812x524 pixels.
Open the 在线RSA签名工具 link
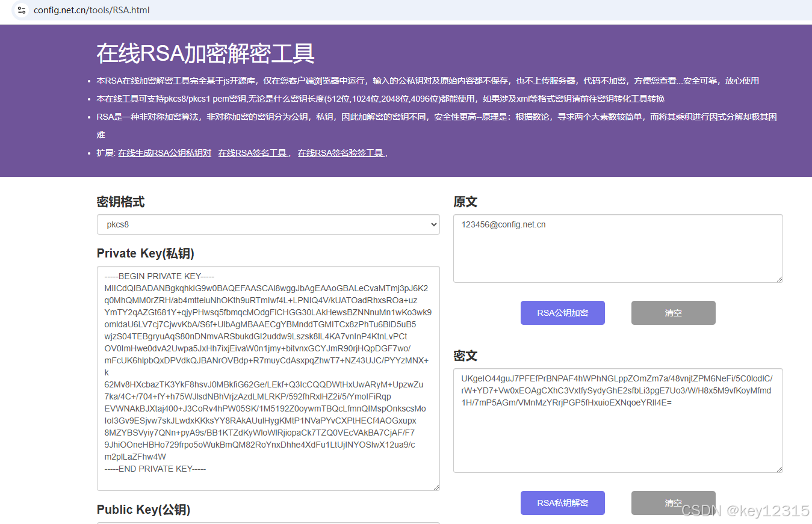coord(253,153)
